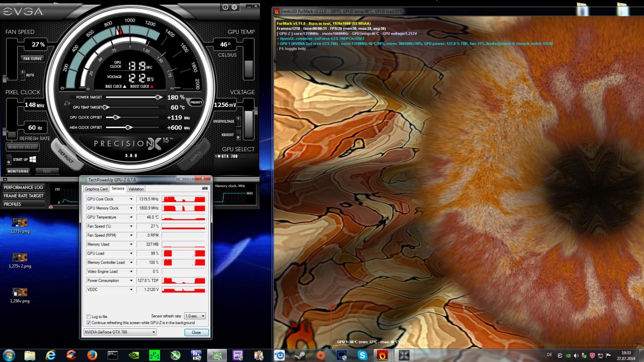Open Steam from taskbar

coord(300,355)
